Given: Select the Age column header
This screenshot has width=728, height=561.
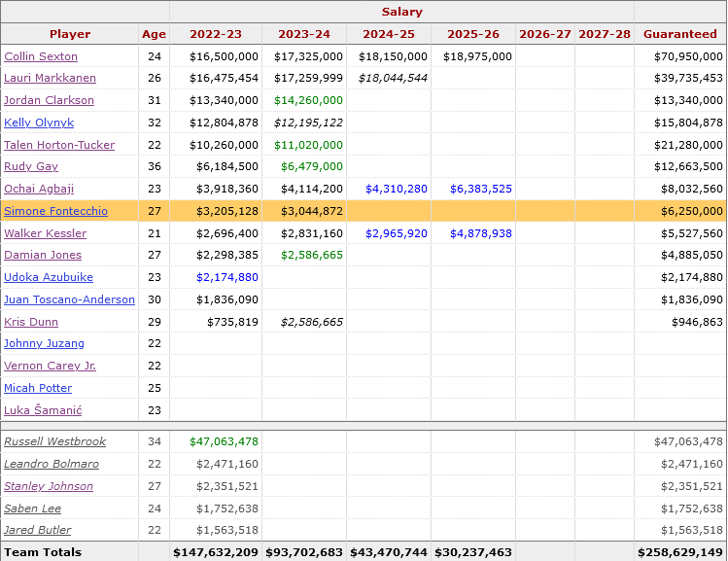Looking at the screenshot, I should (x=155, y=34).
